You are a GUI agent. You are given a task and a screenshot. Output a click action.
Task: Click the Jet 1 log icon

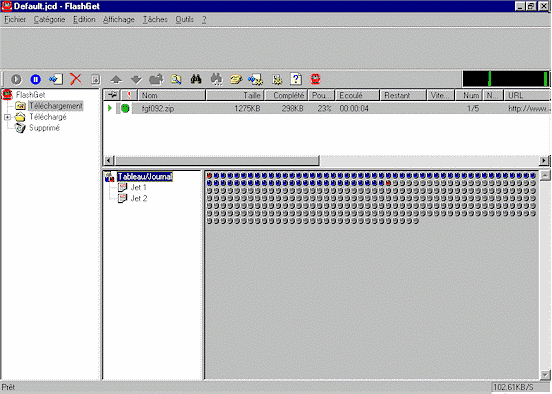click(x=122, y=187)
